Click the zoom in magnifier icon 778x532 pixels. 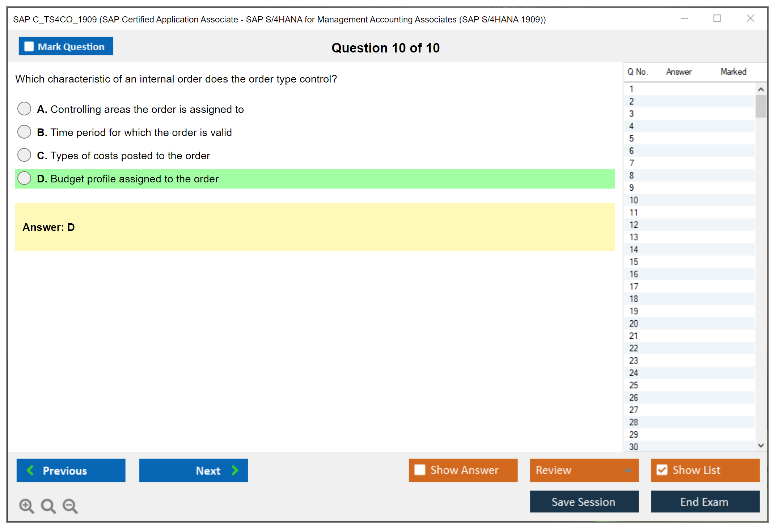click(x=26, y=506)
